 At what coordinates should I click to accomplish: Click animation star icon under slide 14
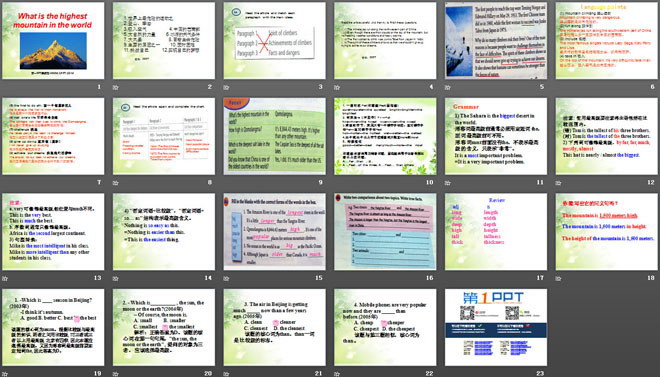coord(115,279)
